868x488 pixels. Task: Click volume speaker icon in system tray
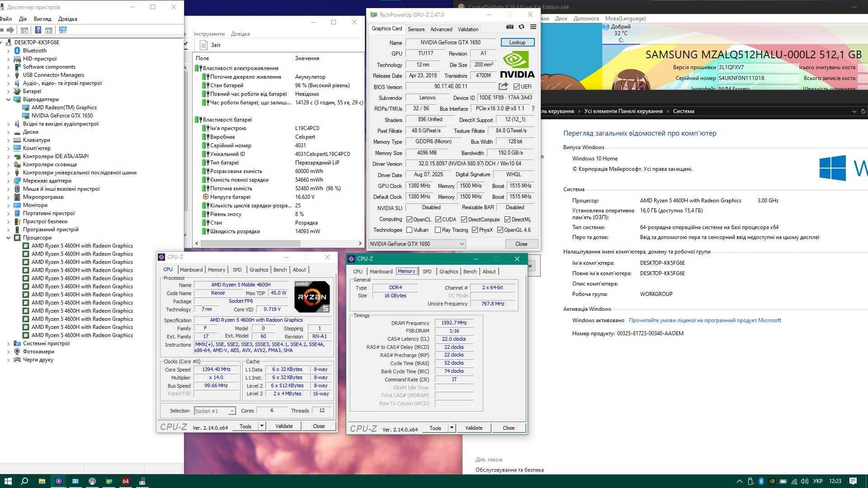[805, 481]
